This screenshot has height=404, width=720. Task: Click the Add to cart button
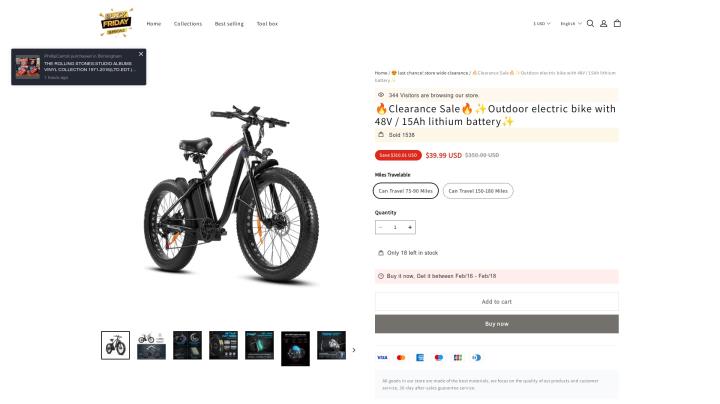point(496,301)
